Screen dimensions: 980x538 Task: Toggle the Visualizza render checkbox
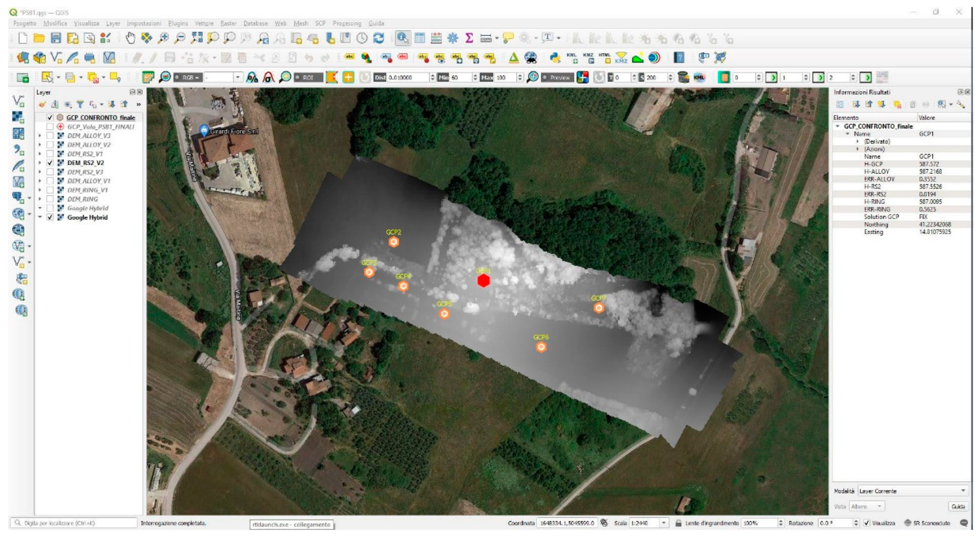coord(866,523)
